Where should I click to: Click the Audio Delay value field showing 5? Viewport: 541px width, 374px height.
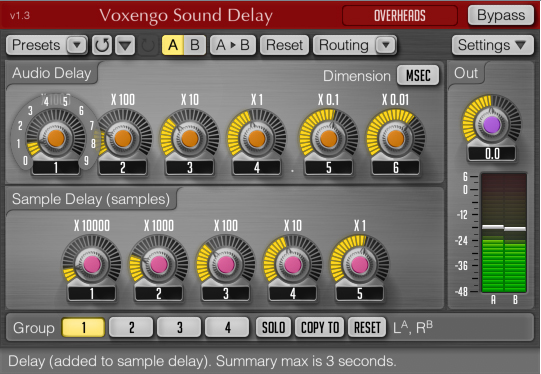[x=328, y=168]
